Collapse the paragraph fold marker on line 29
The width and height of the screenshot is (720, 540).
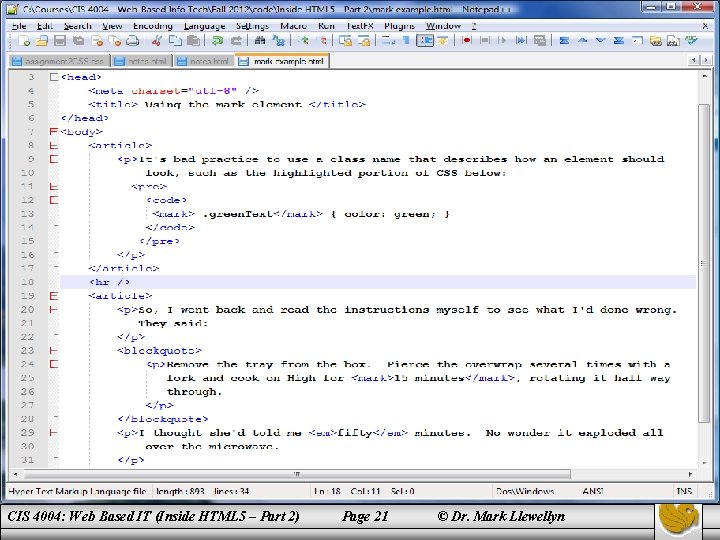tap(54, 433)
